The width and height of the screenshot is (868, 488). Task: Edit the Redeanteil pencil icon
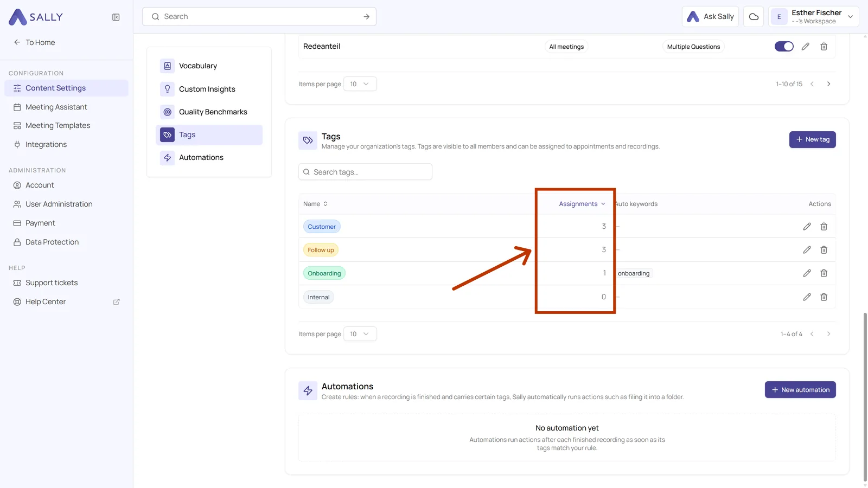pyautogui.click(x=805, y=47)
